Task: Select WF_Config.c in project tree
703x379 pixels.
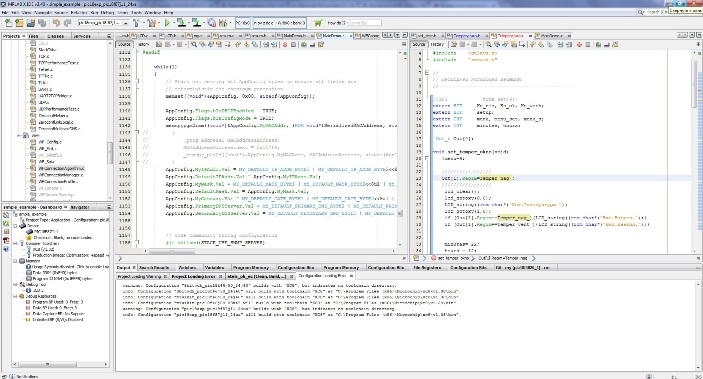Action: pos(50,142)
